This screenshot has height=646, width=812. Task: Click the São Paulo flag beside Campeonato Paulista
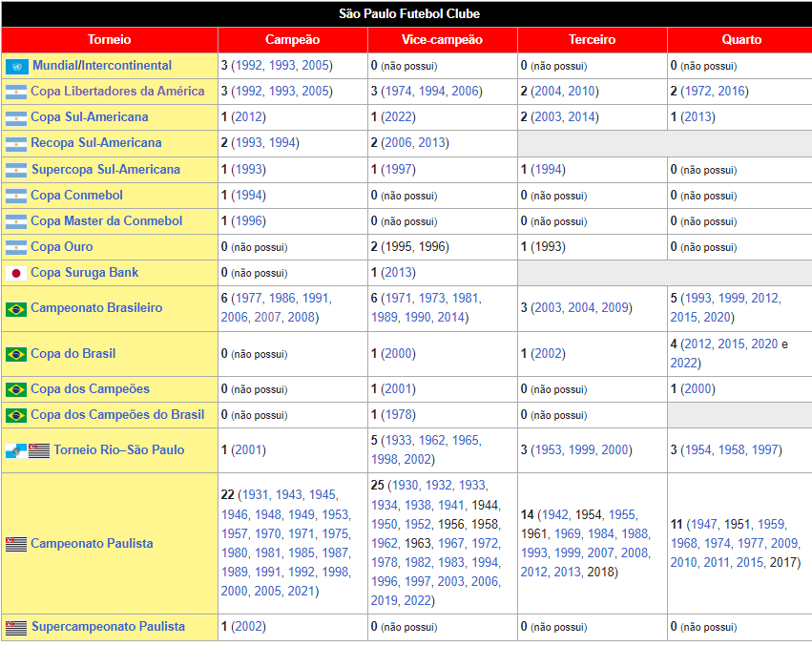(x=15, y=544)
